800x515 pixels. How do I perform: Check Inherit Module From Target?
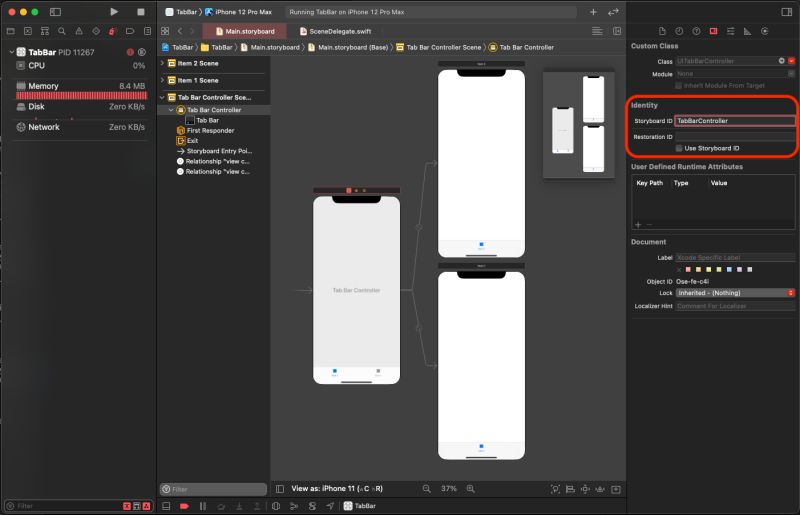pyautogui.click(x=679, y=86)
